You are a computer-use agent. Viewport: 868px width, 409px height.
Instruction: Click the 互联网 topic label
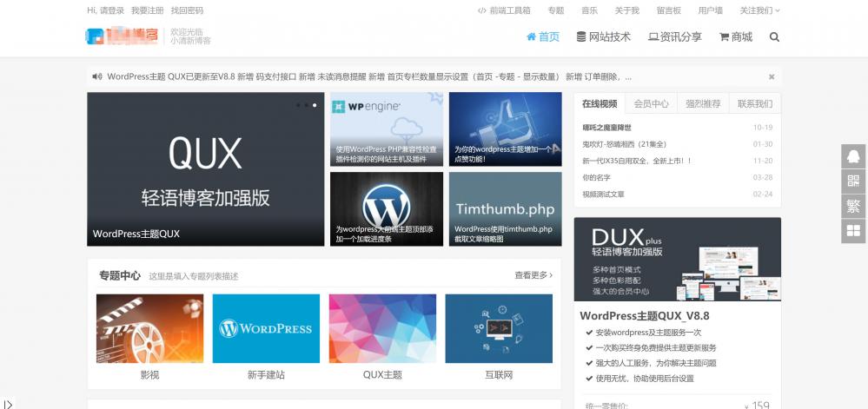click(x=499, y=374)
